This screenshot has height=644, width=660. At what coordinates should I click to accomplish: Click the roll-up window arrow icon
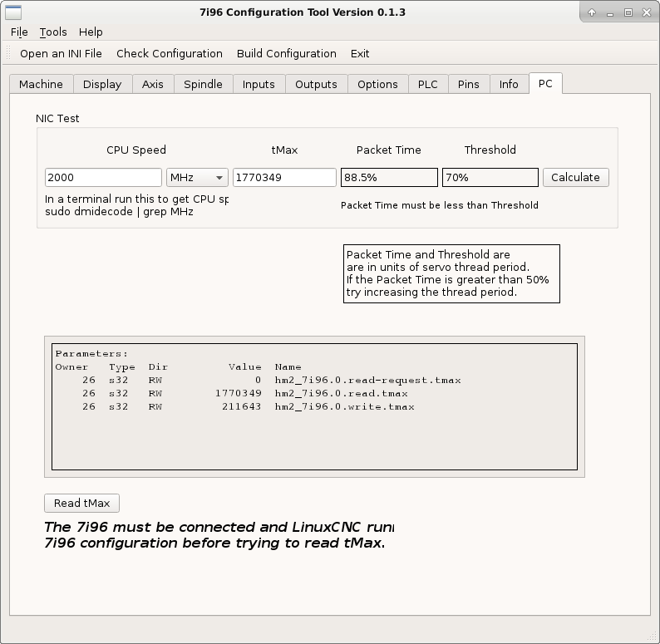[592, 12]
